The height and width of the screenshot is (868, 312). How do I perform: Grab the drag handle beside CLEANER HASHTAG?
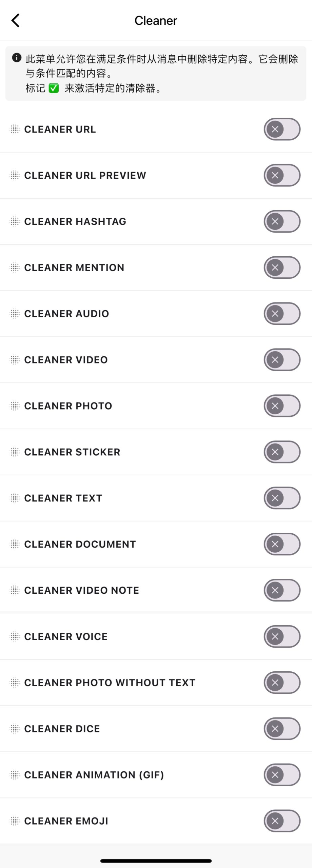[15, 221]
